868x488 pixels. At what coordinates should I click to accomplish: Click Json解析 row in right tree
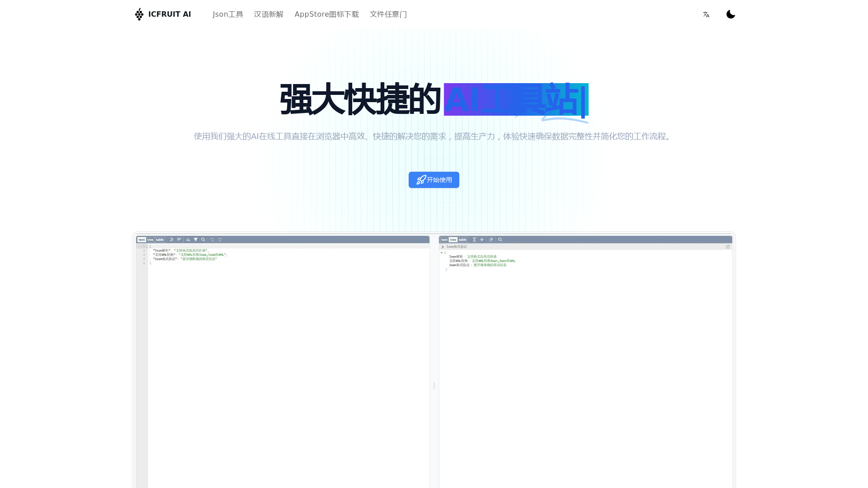pos(473,257)
